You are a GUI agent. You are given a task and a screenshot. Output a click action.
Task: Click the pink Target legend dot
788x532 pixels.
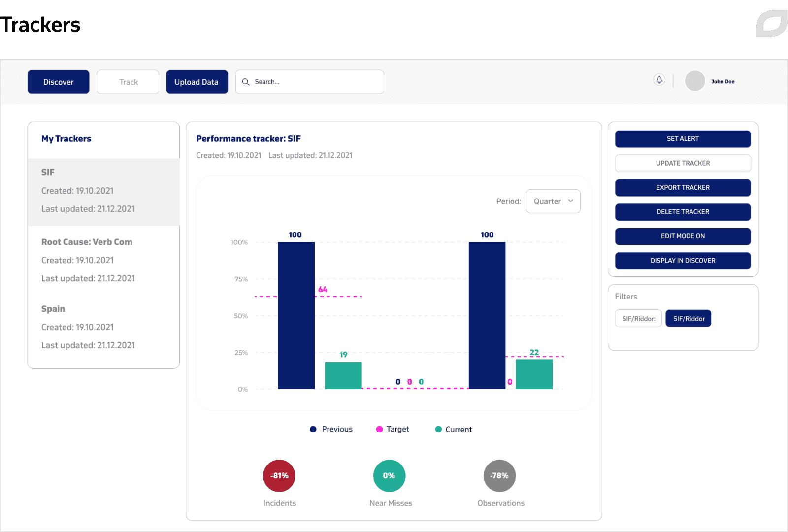coord(379,429)
